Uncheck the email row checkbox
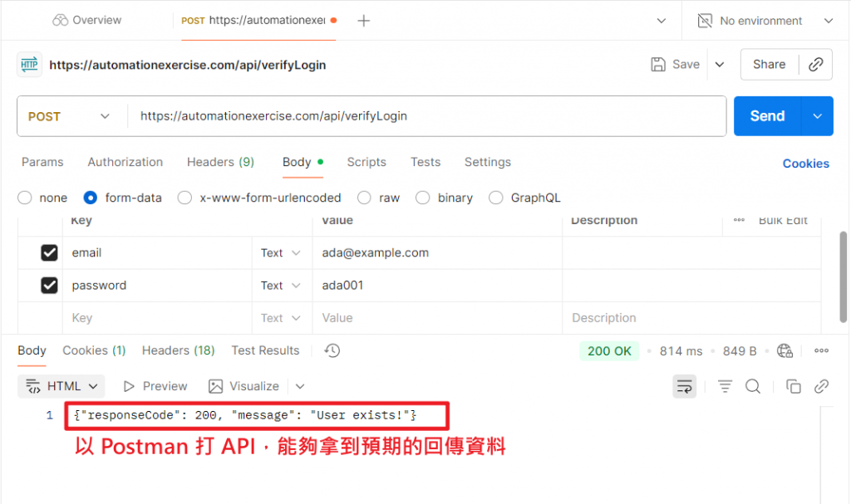 pos(49,252)
